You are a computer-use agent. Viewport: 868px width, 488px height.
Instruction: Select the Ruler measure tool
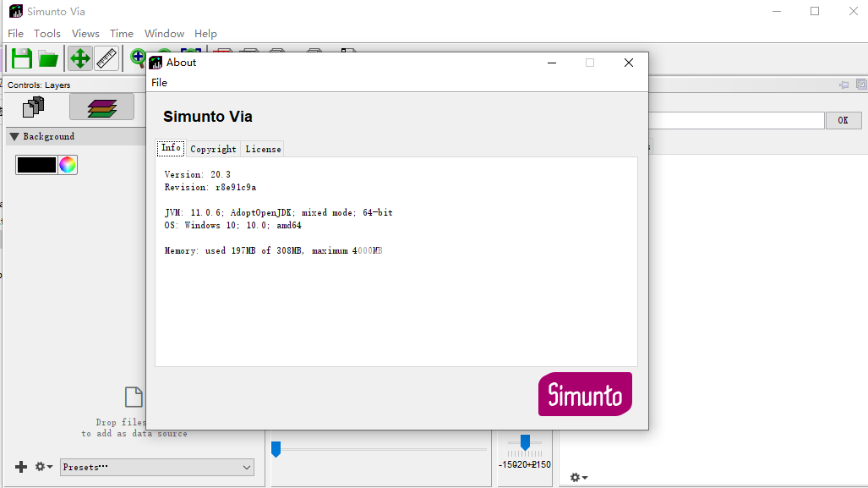click(106, 58)
